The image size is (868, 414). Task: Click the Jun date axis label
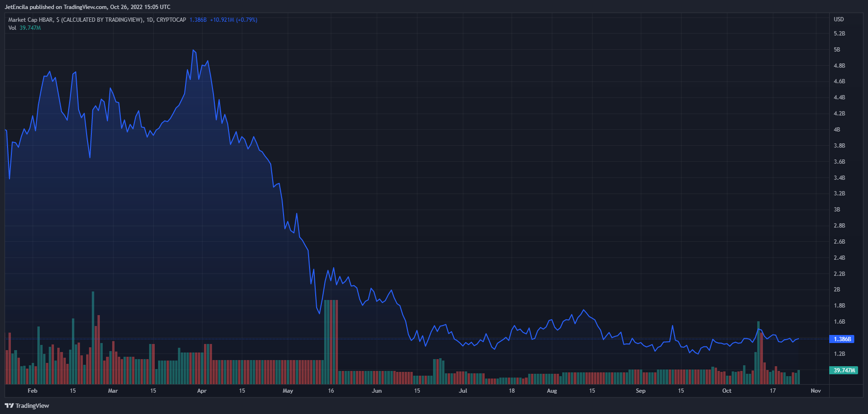377,391
